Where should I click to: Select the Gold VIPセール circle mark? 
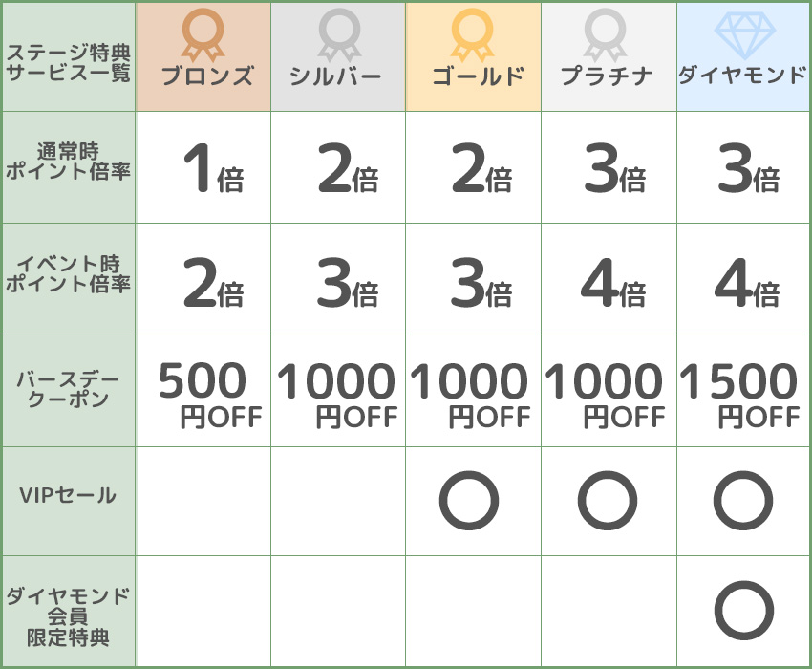pyautogui.click(x=469, y=501)
